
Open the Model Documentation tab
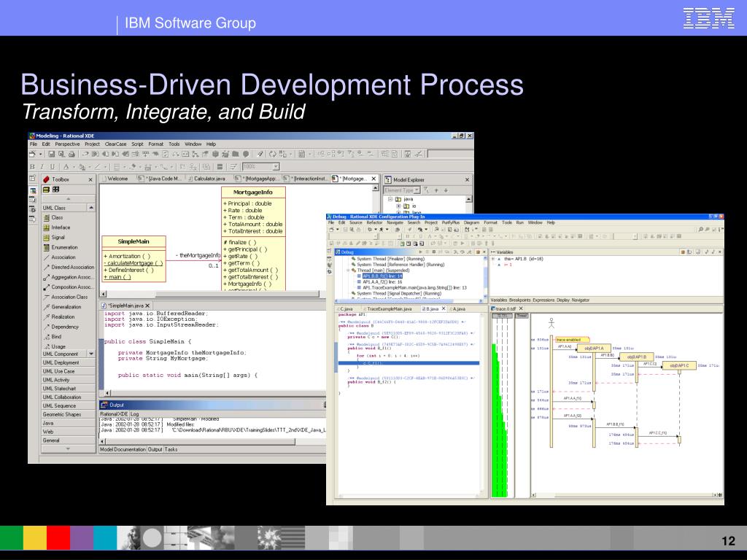pyautogui.click(x=123, y=449)
